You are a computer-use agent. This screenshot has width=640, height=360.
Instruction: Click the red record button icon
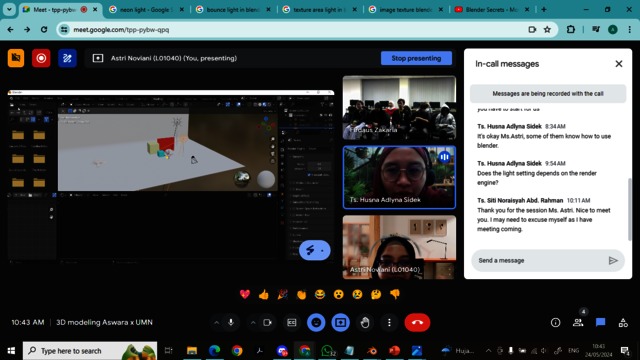tap(41, 58)
